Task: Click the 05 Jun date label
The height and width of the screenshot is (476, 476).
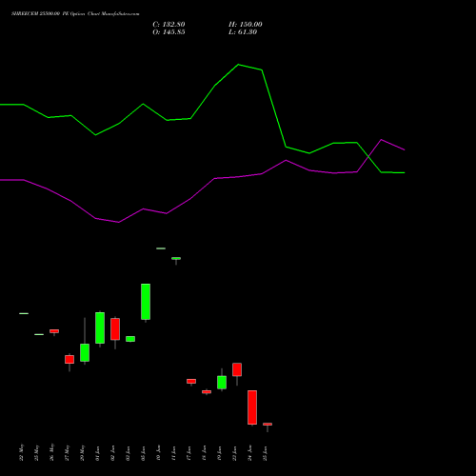Action: [143, 453]
